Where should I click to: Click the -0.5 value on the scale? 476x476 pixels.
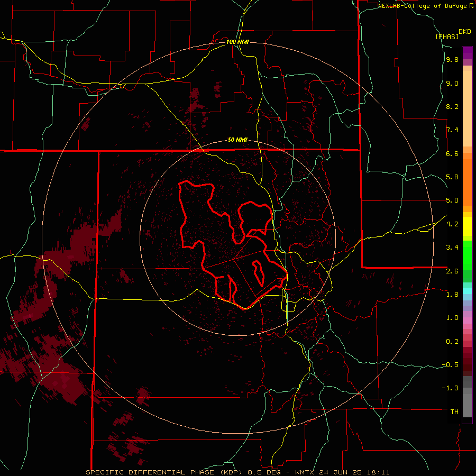(450, 365)
